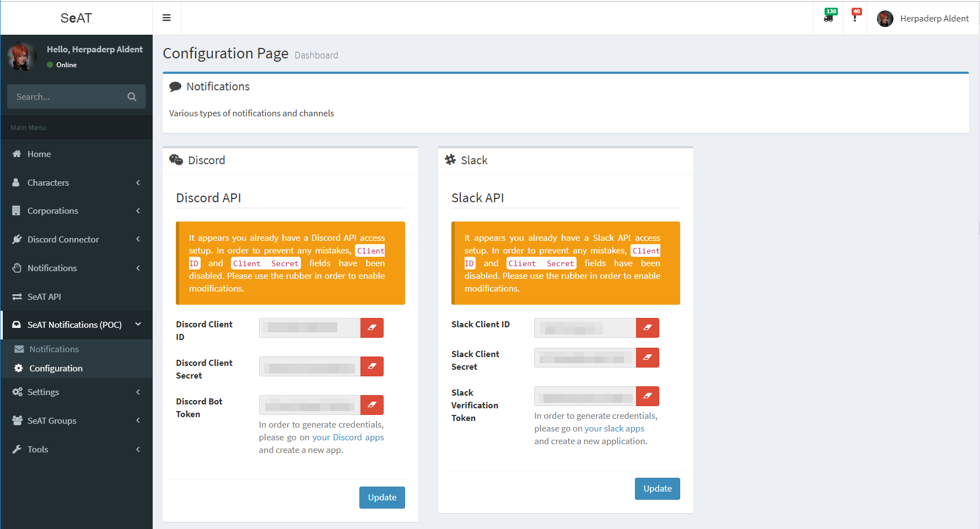Click rubber button for Slack Client Secret
Viewport: 980px width, 529px height.
(648, 358)
